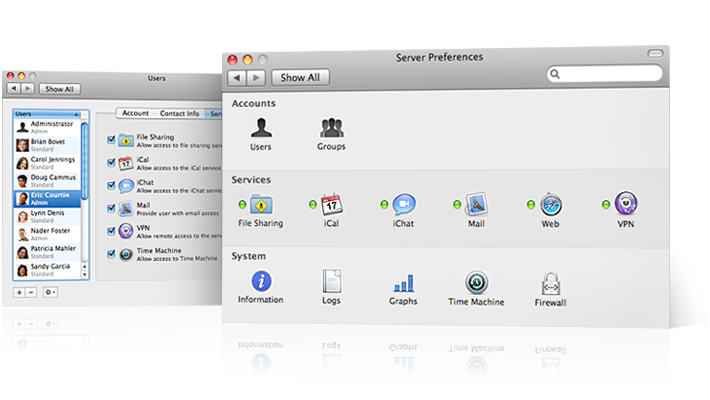Open Mail service pane
710x400 pixels.
(476, 211)
